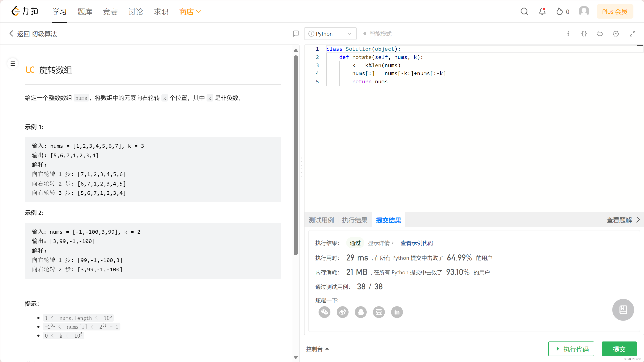Open the 求职 nav item

tap(161, 11)
